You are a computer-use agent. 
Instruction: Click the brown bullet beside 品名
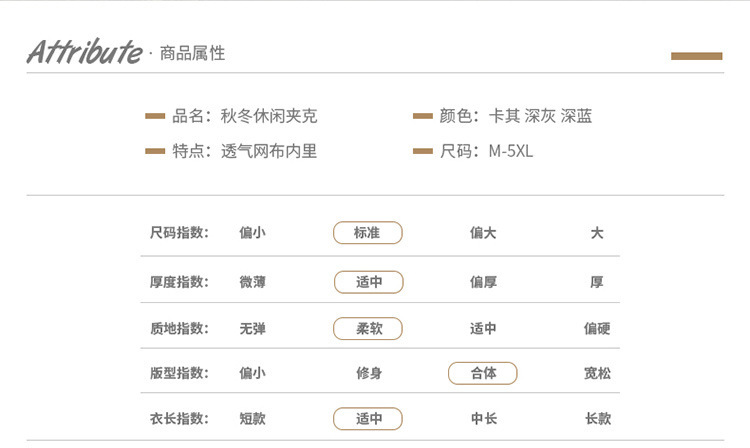(x=155, y=117)
